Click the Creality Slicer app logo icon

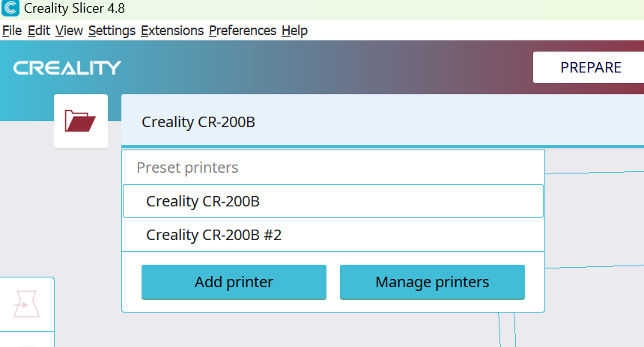(x=10, y=8)
